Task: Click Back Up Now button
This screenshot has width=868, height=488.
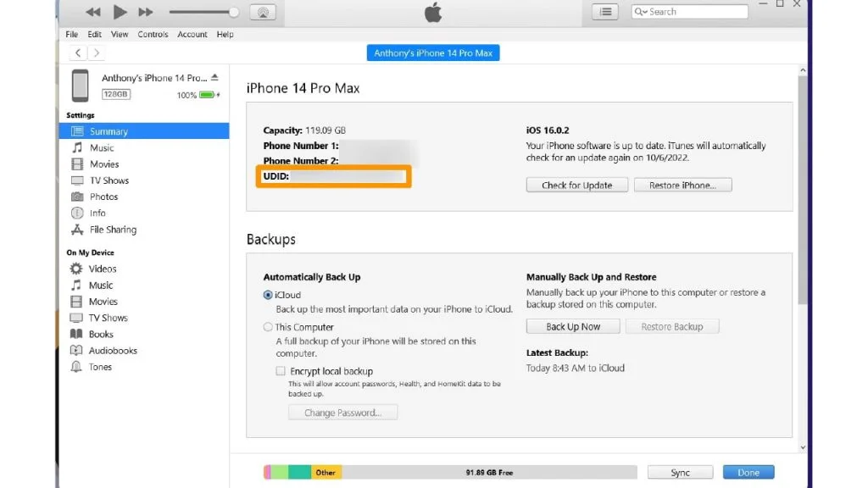Action: 573,326
